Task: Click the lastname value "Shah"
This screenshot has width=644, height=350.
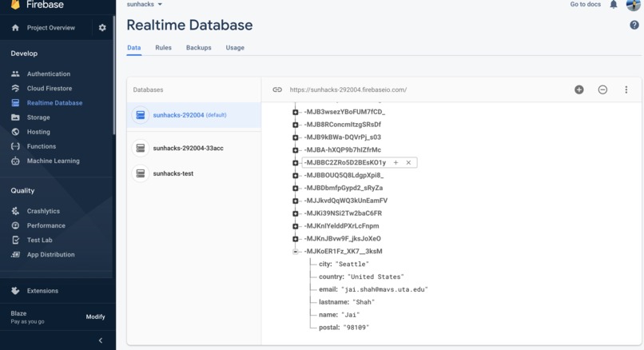Action: pos(364,302)
